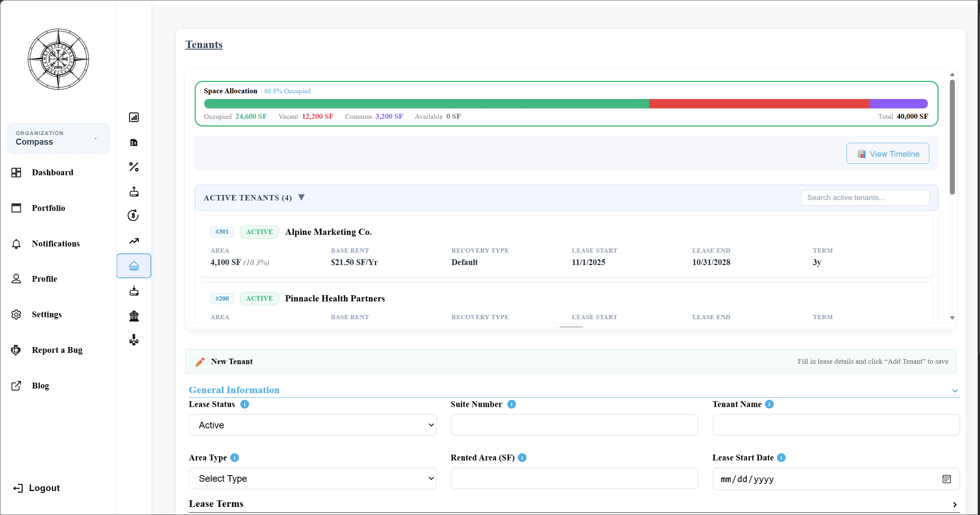The width and height of the screenshot is (980, 515).
Task: Select the highlighted tenants home icon
Action: pyautogui.click(x=134, y=266)
